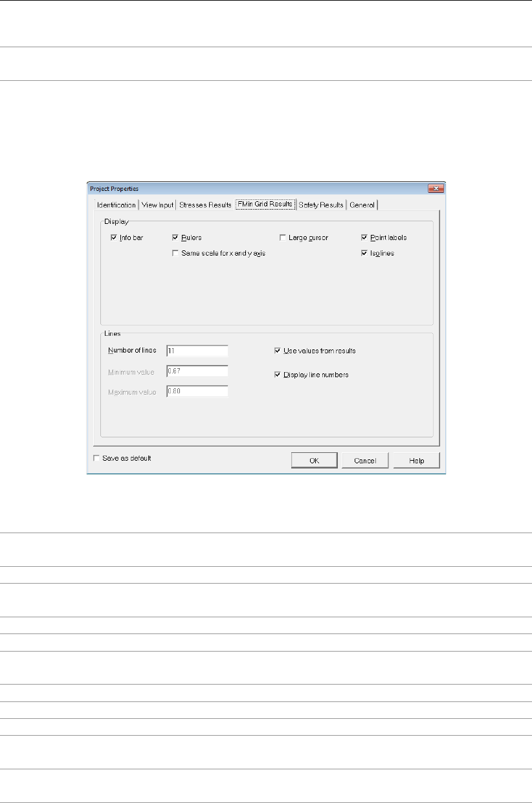Click the Number of lines field
Image resolution: width=532 pixels, height=803 pixels.
(x=197, y=351)
